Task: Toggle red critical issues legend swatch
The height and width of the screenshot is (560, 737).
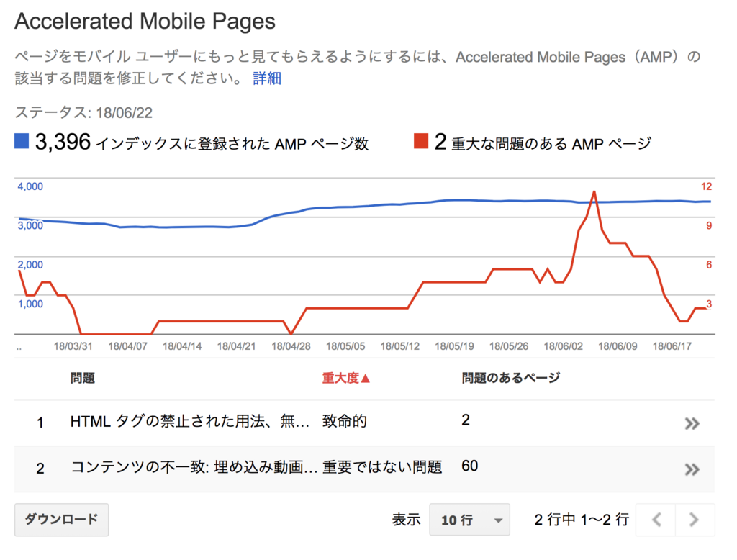Action: click(421, 140)
